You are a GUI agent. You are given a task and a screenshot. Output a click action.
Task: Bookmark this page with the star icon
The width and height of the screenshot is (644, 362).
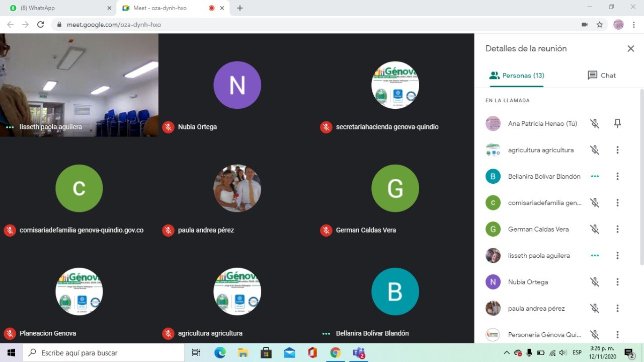(599, 25)
